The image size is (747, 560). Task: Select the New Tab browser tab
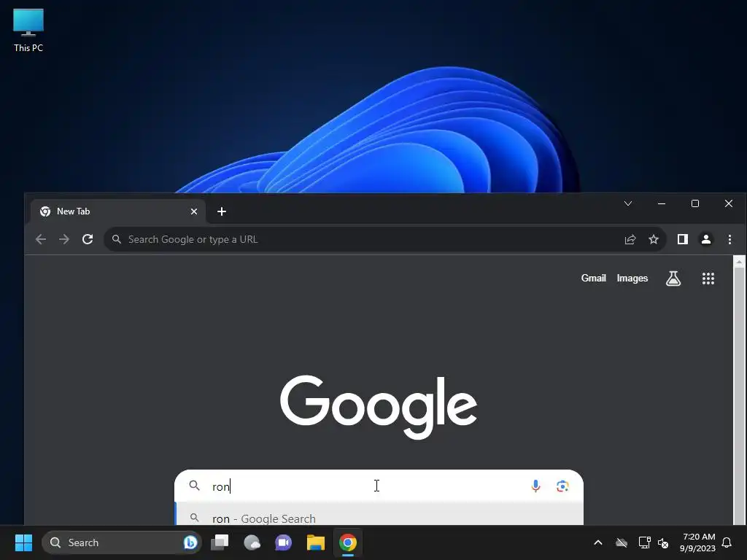[x=118, y=211]
